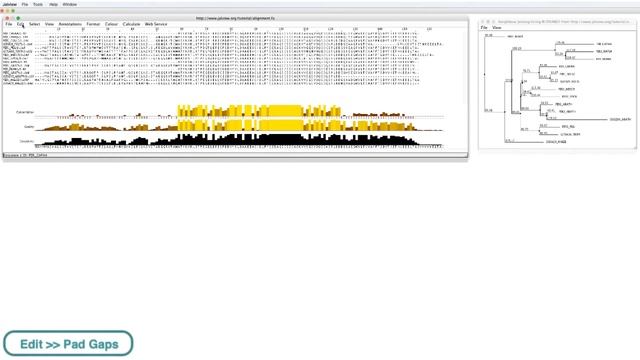Click green zoom button of alignment window

point(18,18)
